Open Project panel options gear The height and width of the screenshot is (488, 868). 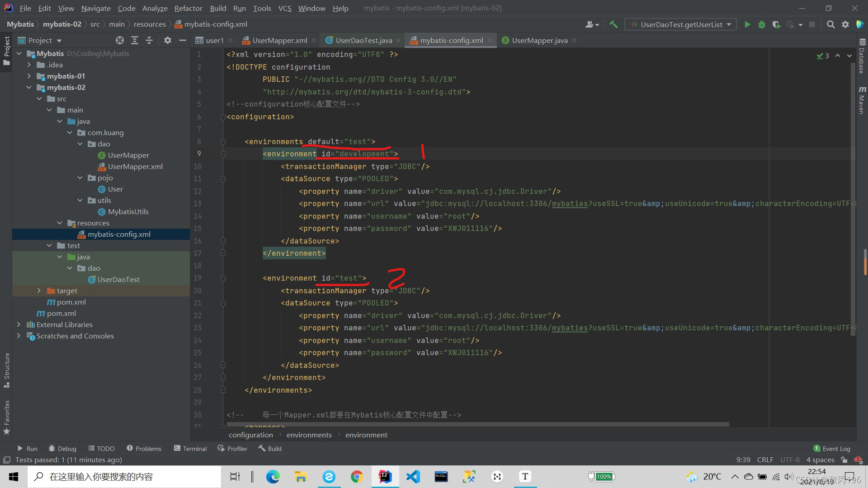pyautogui.click(x=168, y=40)
